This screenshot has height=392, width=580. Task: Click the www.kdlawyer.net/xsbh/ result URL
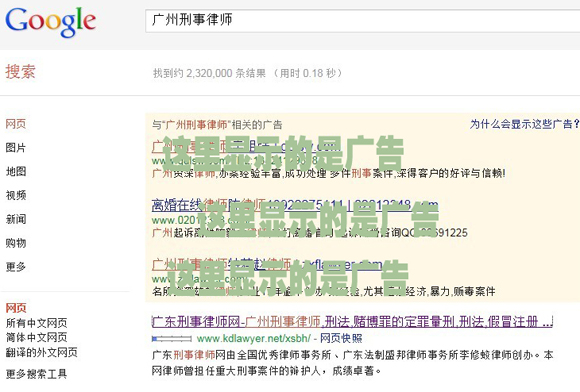click(254, 338)
